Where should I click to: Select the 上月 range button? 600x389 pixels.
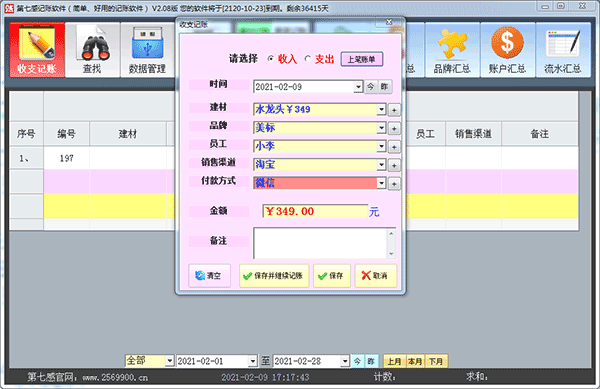394,361
